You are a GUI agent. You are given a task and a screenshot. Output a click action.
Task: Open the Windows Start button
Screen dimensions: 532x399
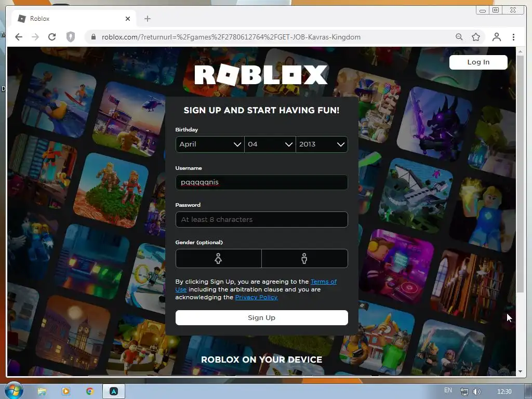click(14, 391)
